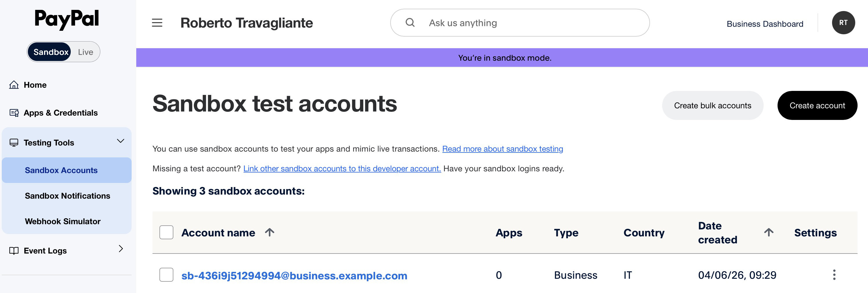Open Sandbox Notifications
This screenshot has width=868, height=293.
pyautogui.click(x=67, y=196)
